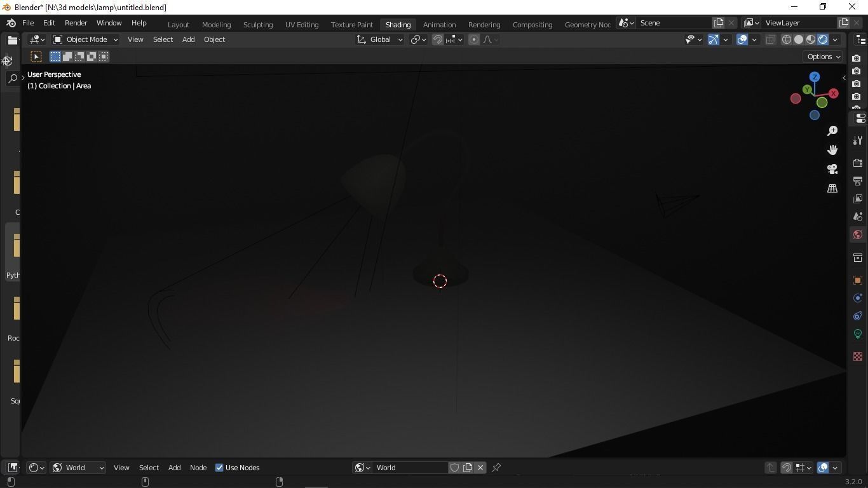Click the red X axis gizmo handle
This screenshot has width=868, height=488.
tap(833, 93)
